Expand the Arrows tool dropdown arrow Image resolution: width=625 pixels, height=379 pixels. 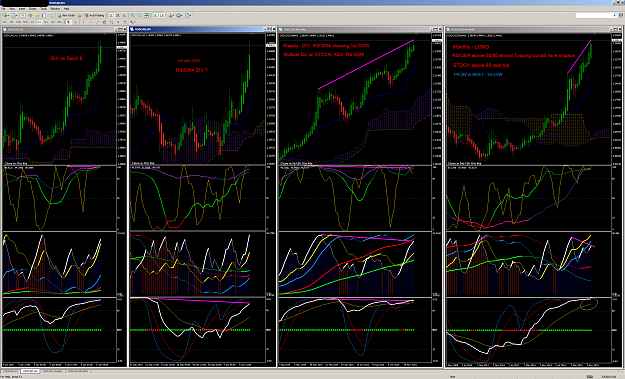135,22
